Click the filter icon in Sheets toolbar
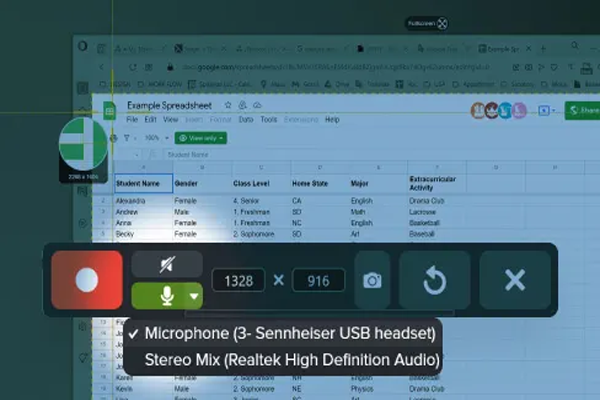Screen dimensions: 600x400 [127, 138]
